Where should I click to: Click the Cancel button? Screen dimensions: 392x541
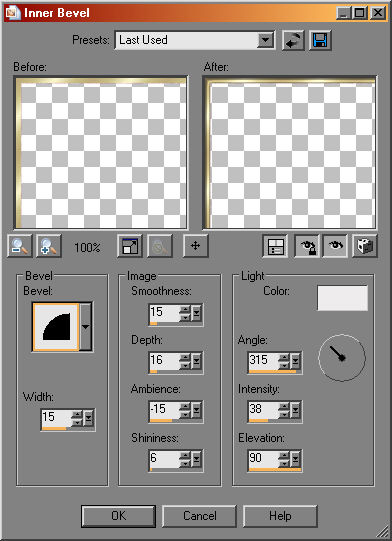(x=199, y=516)
